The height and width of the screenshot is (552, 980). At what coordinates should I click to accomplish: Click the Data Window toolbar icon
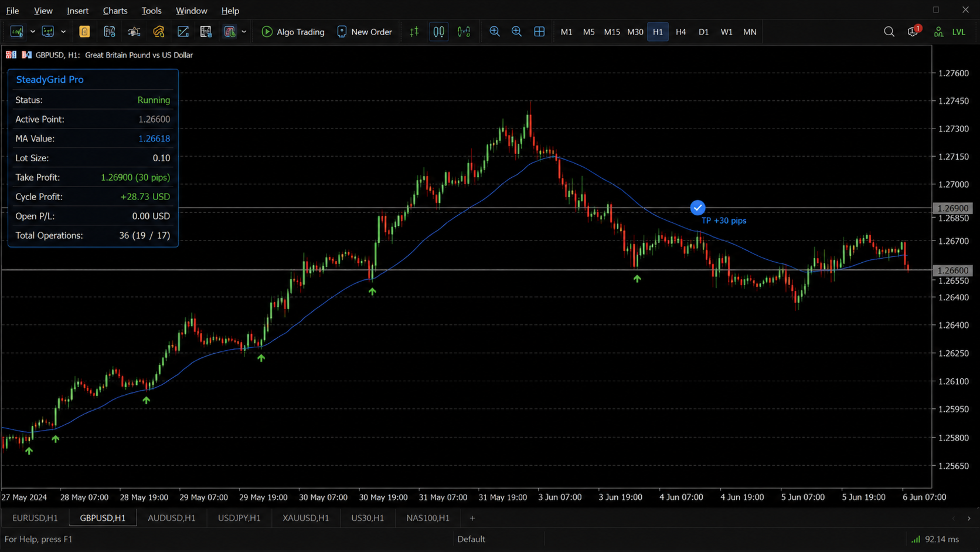pyautogui.click(x=110, y=32)
